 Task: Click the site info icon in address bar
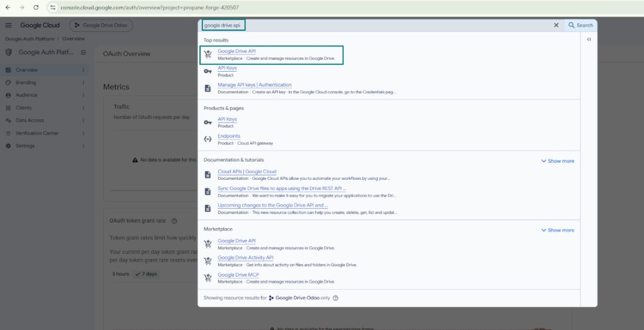[x=53, y=8]
